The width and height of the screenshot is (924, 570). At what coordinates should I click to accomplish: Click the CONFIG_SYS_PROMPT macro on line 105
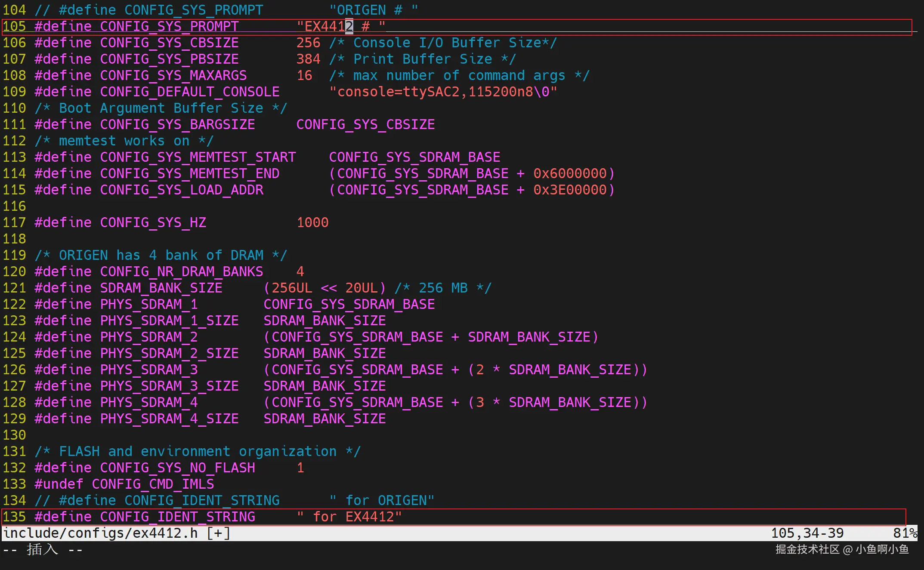point(169,26)
